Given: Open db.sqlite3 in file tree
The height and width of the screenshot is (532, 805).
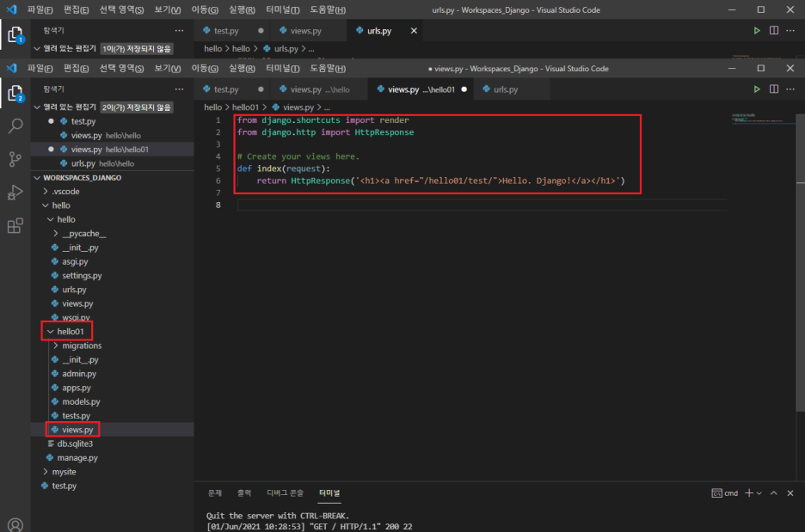Looking at the screenshot, I should [x=75, y=443].
